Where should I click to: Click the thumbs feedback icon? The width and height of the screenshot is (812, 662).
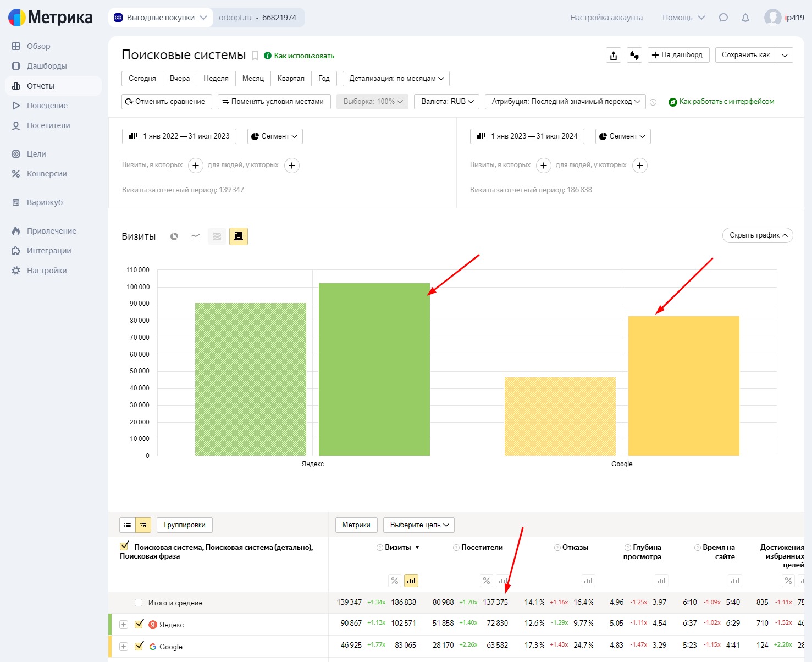pyautogui.click(x=634, y=55)
